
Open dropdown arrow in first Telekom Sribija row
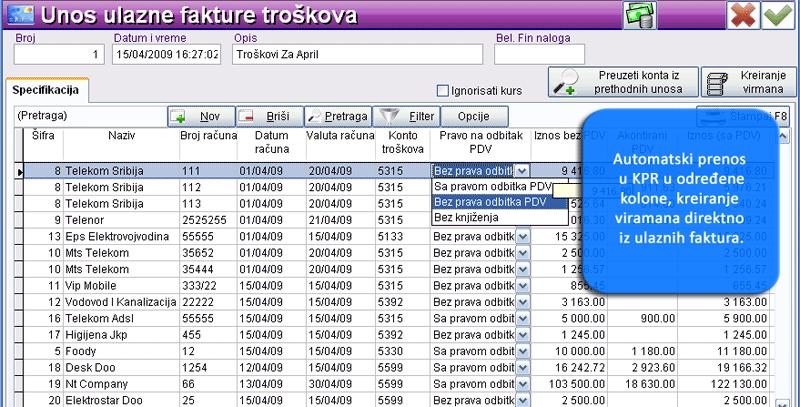[522, 171]
